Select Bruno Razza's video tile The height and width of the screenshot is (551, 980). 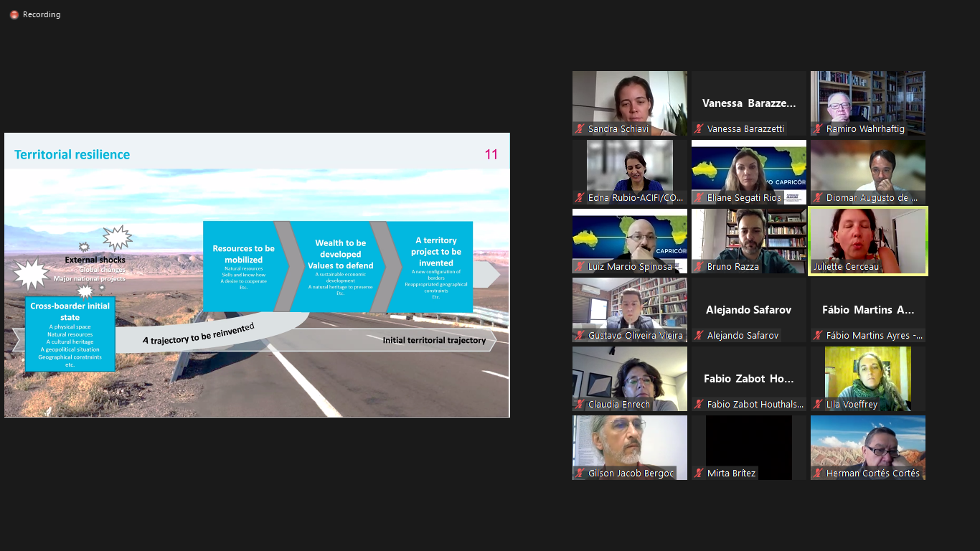(x=749, y=241)
